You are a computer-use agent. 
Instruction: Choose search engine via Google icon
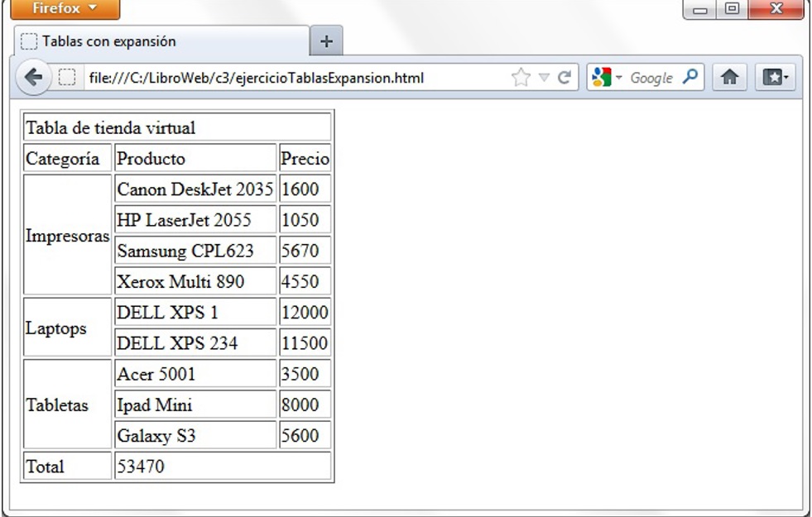607,78
